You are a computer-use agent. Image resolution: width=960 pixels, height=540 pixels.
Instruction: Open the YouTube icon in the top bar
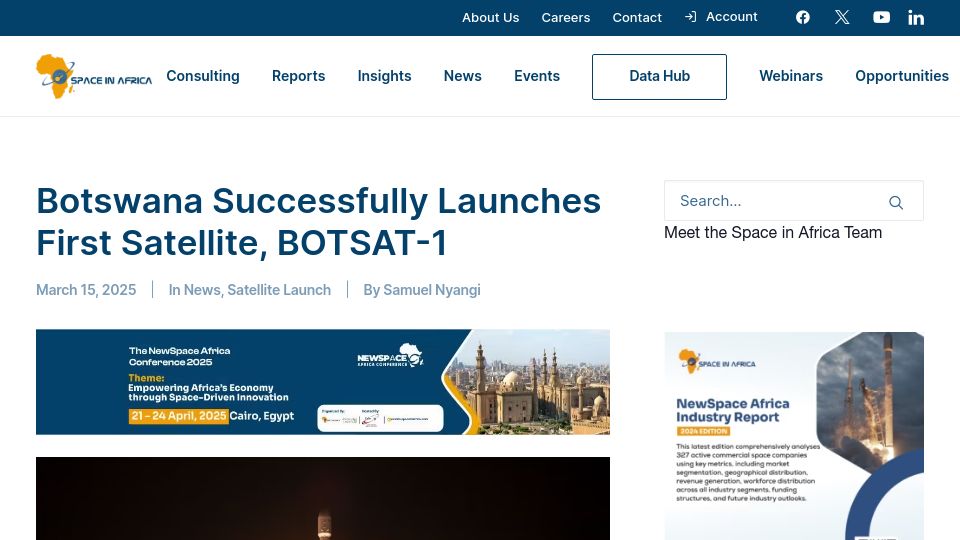pos(881,17)
